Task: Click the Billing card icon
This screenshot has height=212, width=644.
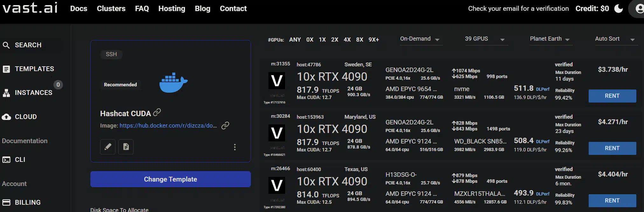Action: pos(6,202)
